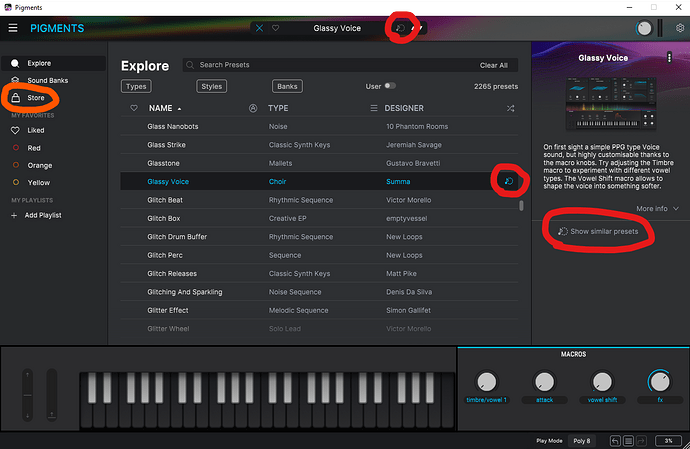Sort presets by DESIGNER column
The height and width of the screenshot is (449, 690).
404,108
